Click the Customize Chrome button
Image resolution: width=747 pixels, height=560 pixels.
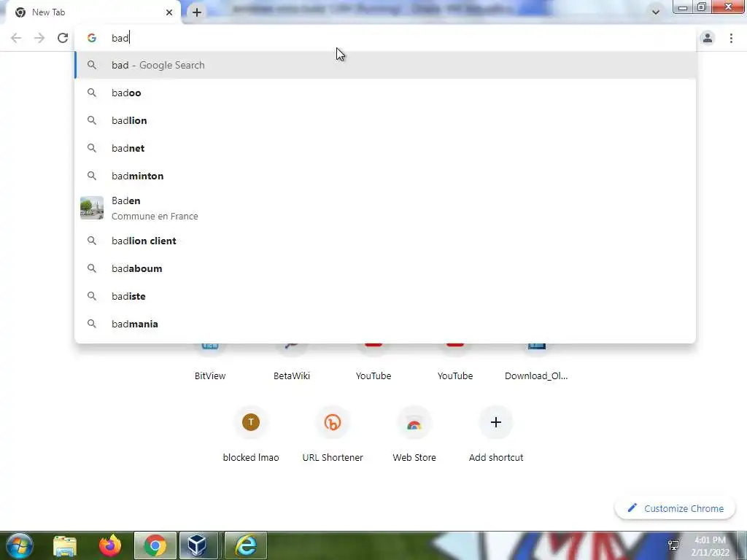676,508
